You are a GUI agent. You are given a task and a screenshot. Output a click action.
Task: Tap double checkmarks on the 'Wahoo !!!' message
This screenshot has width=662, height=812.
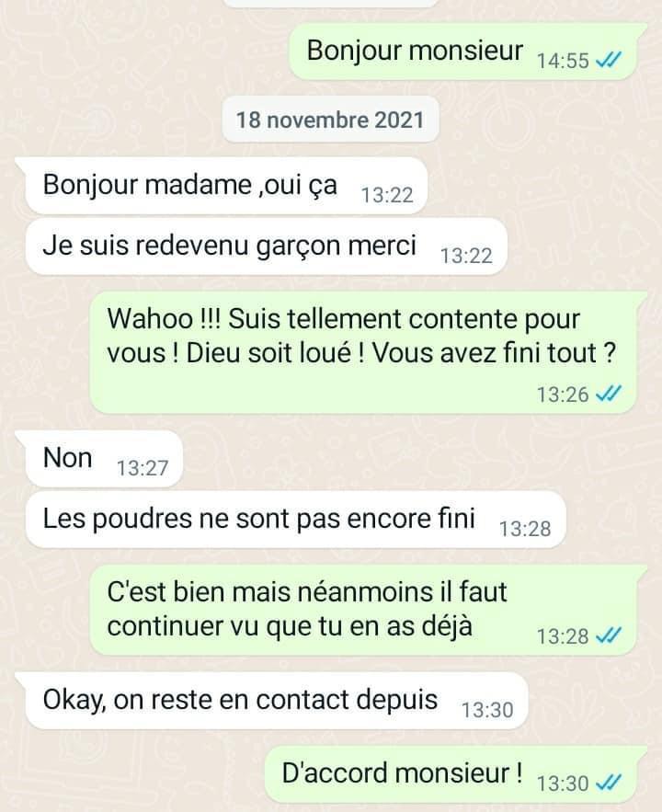(608, 395)
